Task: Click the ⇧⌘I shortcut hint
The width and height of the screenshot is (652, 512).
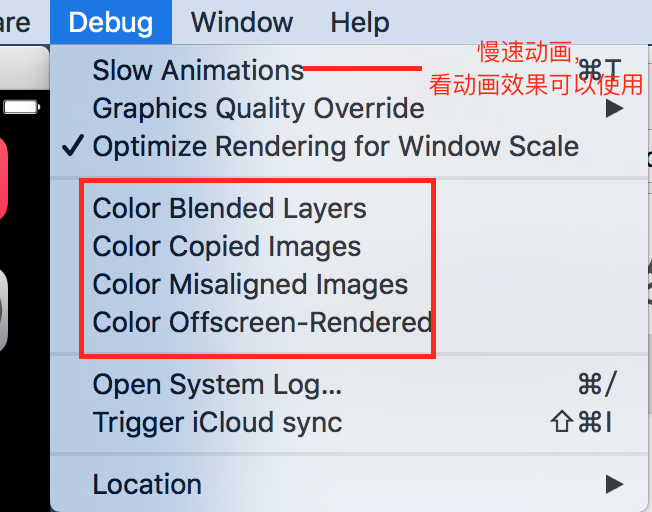Action: 582,422
